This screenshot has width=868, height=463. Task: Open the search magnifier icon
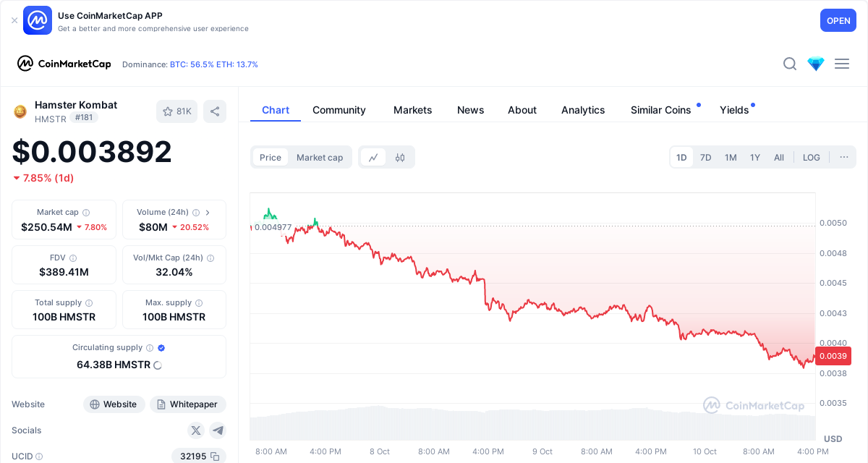790,64
